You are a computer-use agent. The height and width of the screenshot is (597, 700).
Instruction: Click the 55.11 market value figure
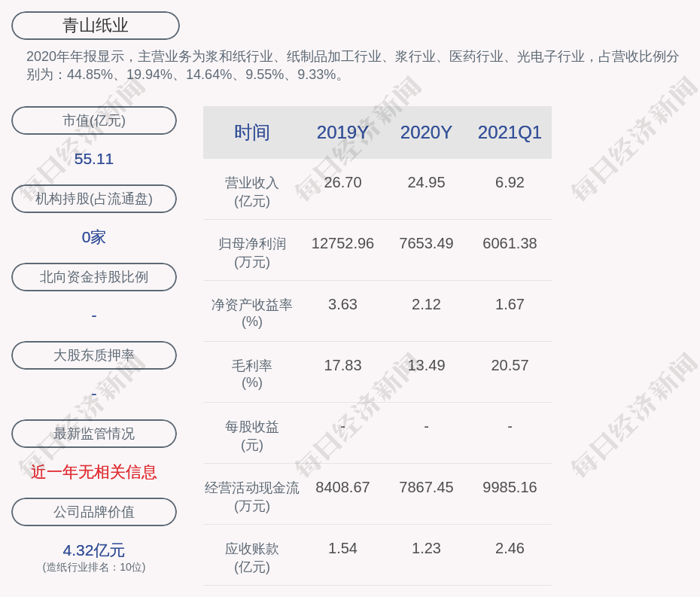(x=94, y=159)
